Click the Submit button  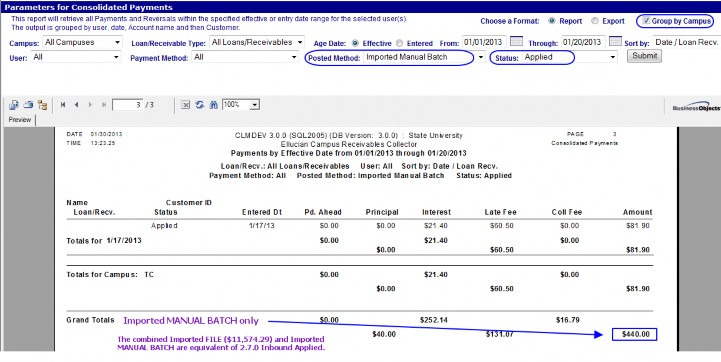tap(644, 56)
